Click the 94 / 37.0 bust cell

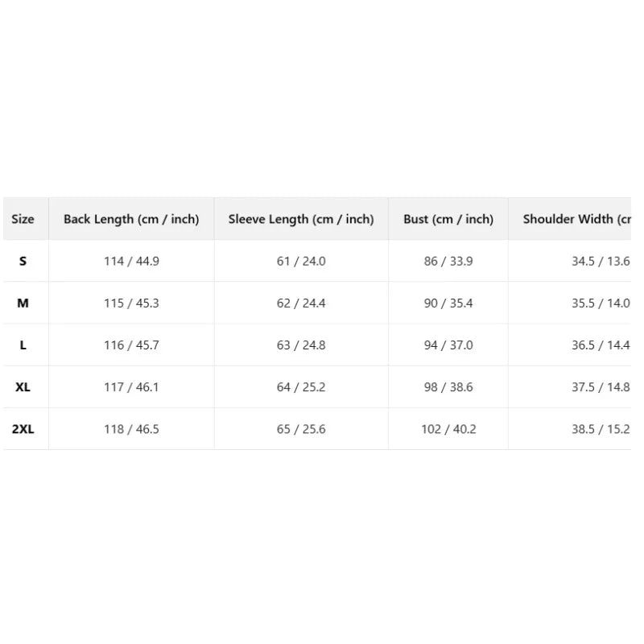[x=448, y=345]
